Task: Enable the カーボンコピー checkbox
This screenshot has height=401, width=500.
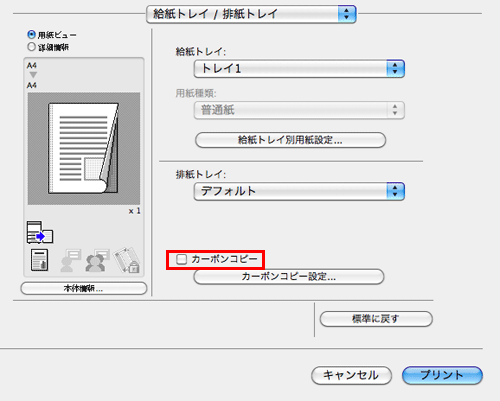Action: coord(181,259)
